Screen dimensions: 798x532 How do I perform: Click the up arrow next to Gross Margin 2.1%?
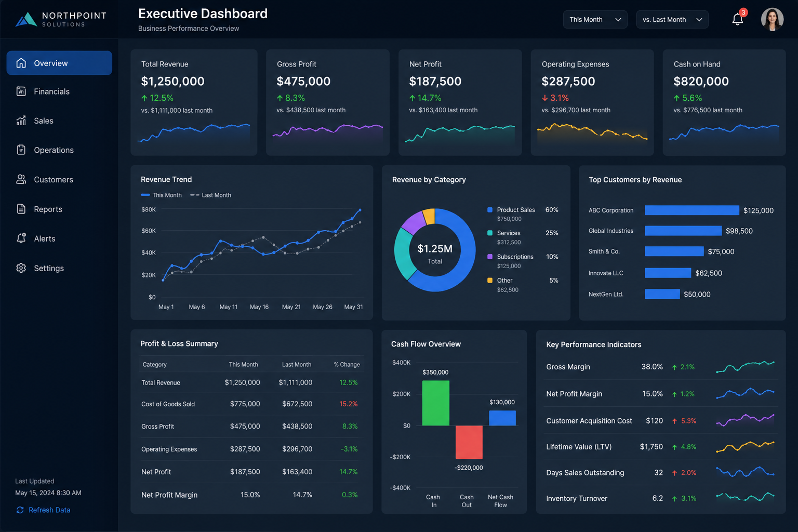(674, 367)
